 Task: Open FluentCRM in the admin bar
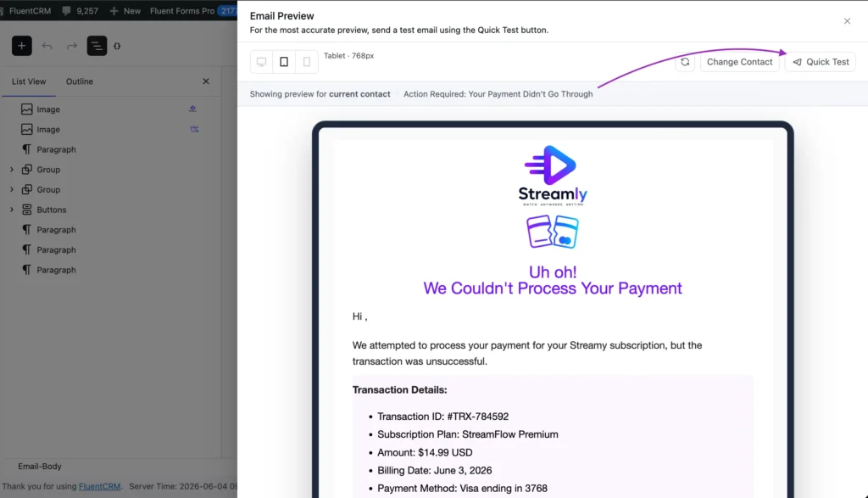(x=30, y=10)
